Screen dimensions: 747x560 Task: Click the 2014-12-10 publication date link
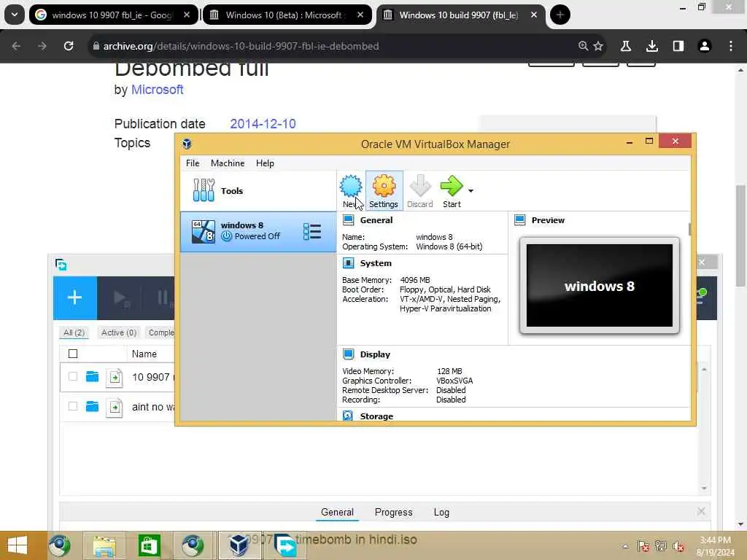263,124
